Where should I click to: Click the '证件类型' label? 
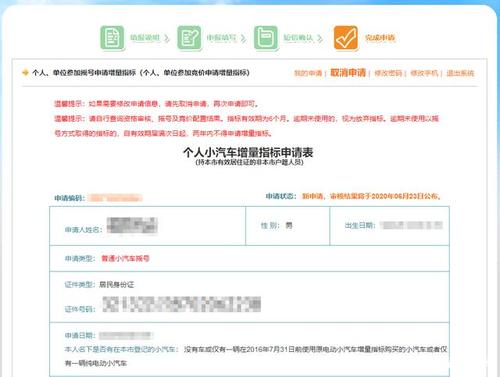coord(80,285)
